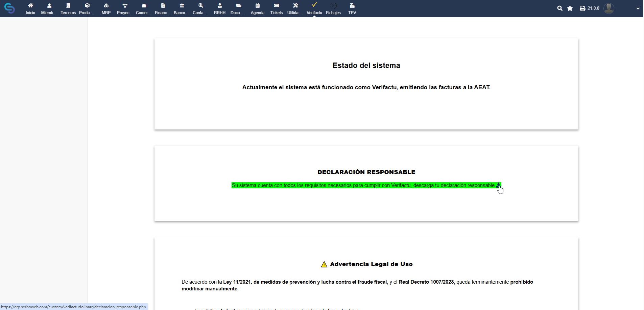This screenshot has width=644, height=310.
Task: Select the Verifactu menu
Action: pos(314,8)
